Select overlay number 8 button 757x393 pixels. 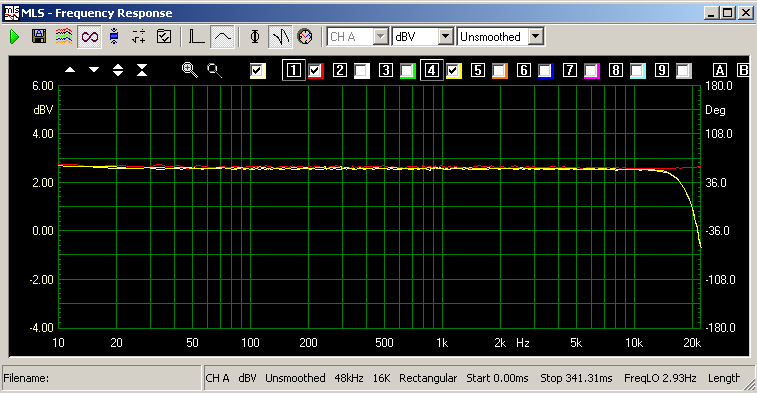click(x=616, y=70)
